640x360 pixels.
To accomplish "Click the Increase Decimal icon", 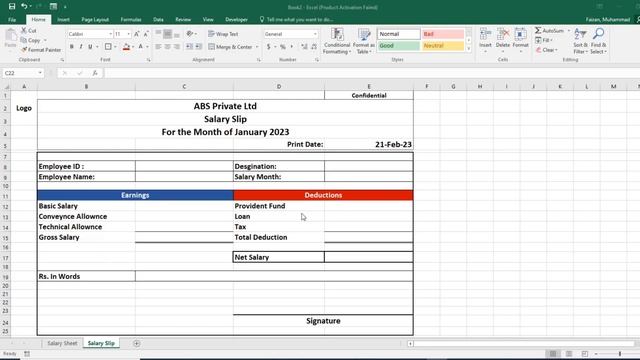I will [304, 47].
